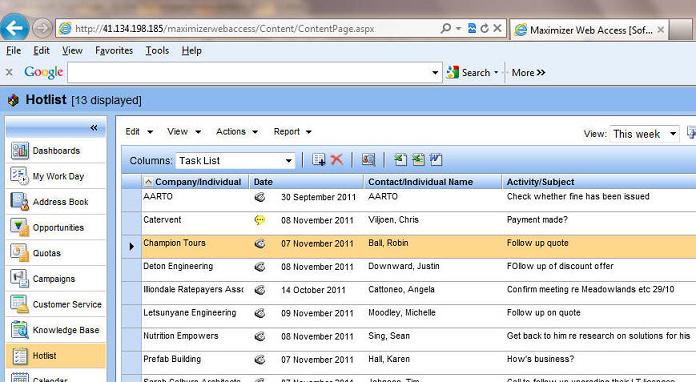The image size is (696, 382).
Task: Open the Report dropdown menu
Action: (293, 132)
